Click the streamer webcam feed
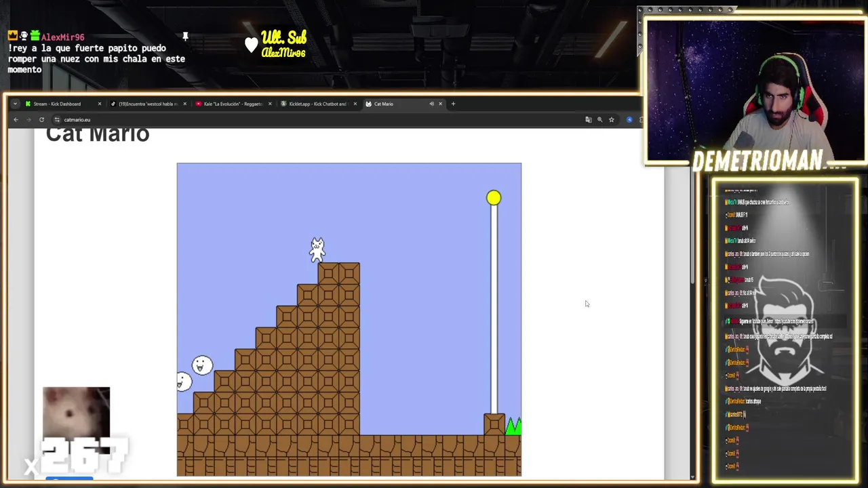Screen dimensions: 868x488 (x=755, y=89)
